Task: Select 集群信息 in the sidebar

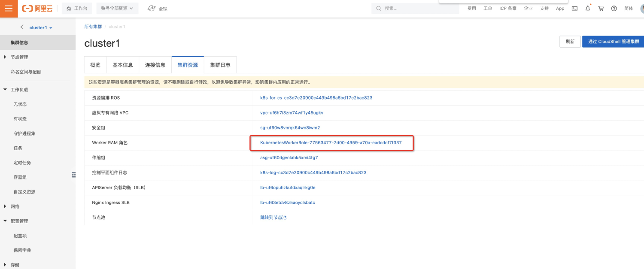Action: 38,42
